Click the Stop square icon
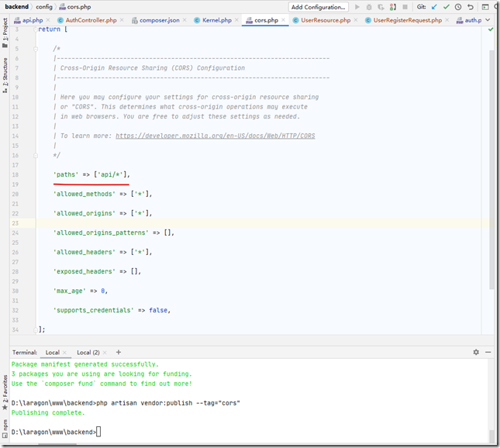Screen dimensions: 500x448 405,7
